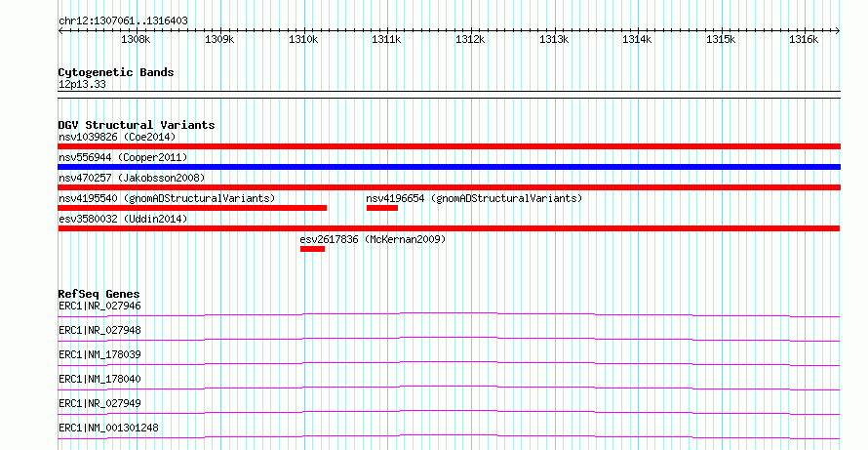Click the red esv3580032 variant bar

449,228
